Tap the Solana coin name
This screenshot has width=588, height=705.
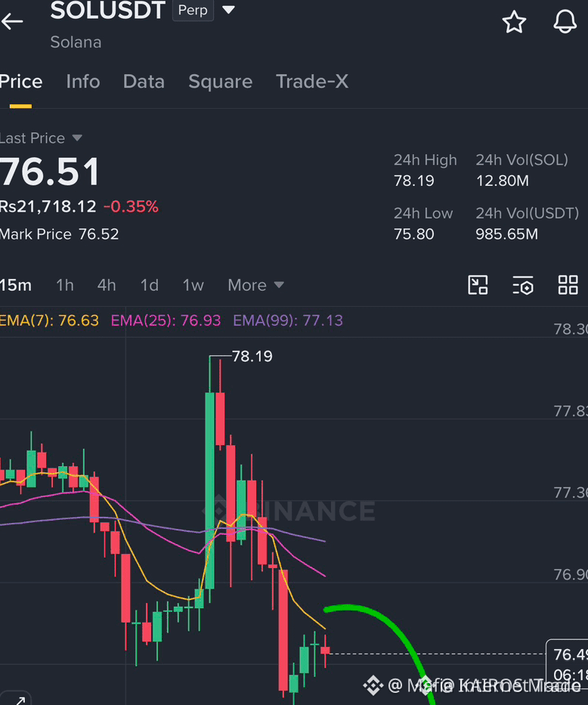point(76,42)
